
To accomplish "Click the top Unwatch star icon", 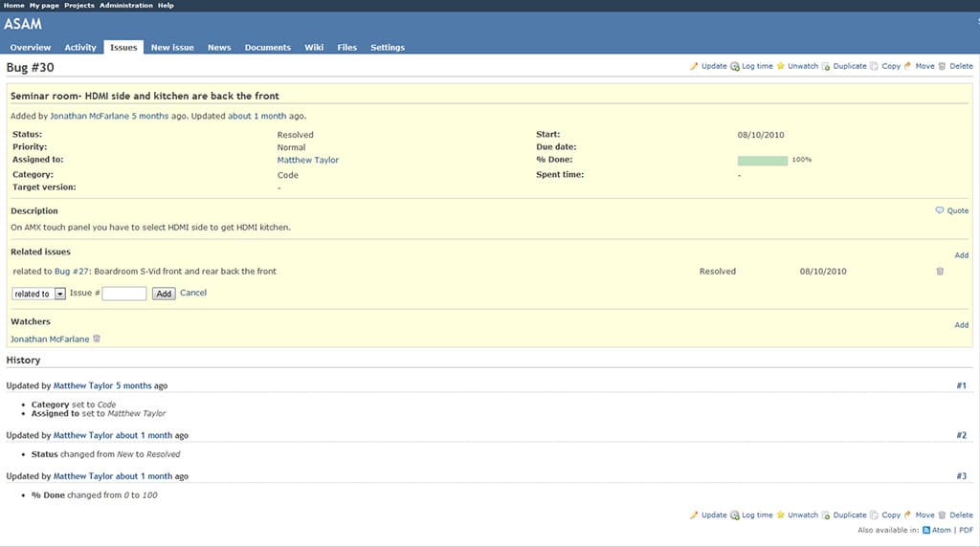I will (x=781, y=66).
